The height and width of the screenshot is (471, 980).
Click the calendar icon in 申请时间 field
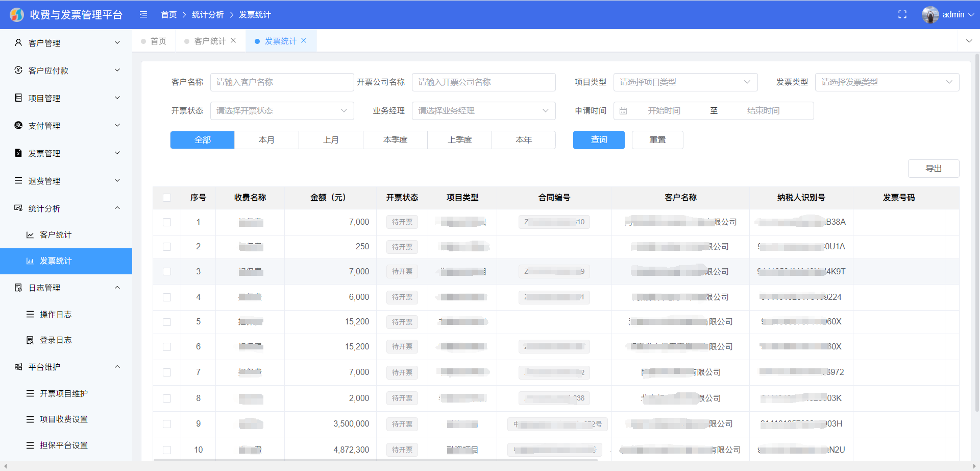click(x=623, y=111)
